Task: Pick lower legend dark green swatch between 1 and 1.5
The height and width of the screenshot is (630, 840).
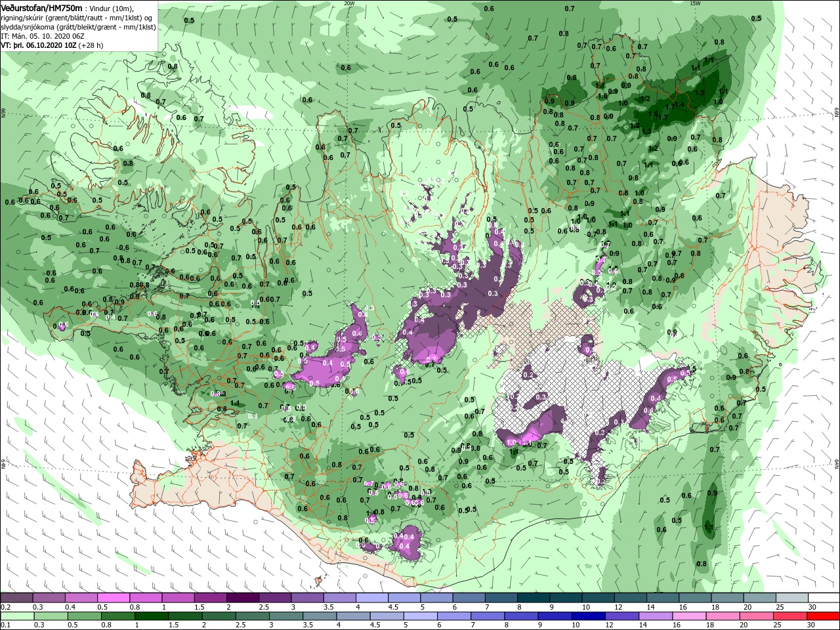Action: [x=152, y=616]
